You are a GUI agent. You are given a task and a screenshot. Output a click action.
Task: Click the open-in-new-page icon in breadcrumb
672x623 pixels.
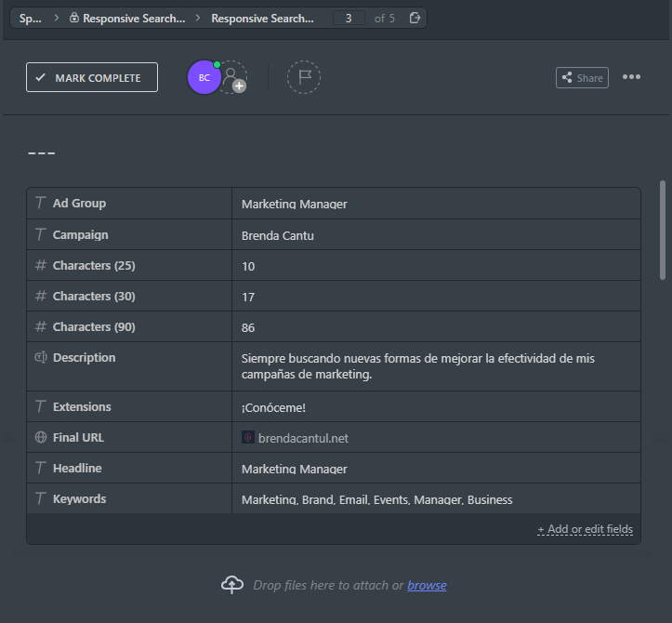click(415, 18)
